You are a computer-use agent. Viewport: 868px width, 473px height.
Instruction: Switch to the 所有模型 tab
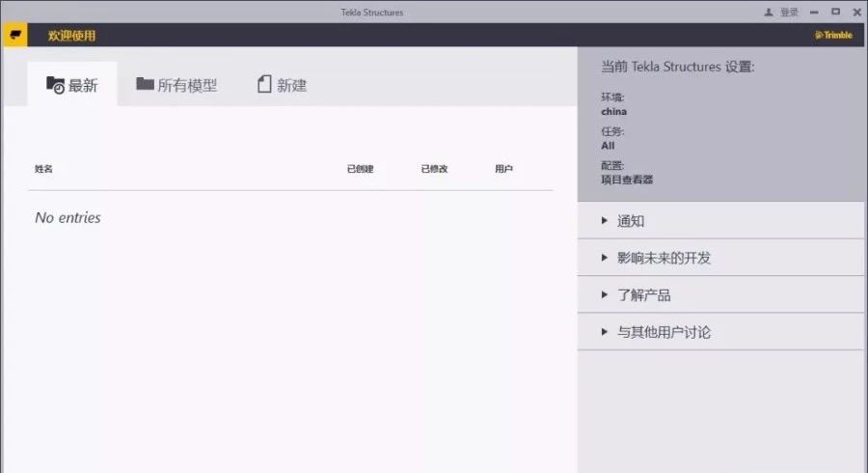[176, 85]
